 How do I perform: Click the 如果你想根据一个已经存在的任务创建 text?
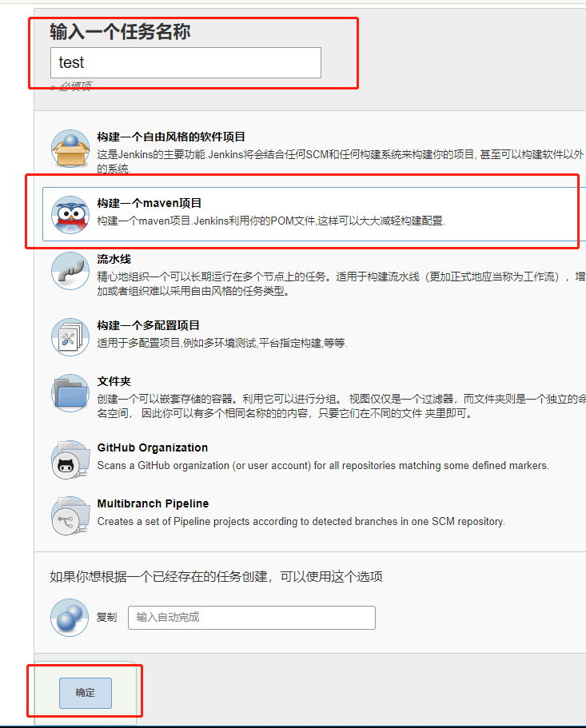coord(217,577)
